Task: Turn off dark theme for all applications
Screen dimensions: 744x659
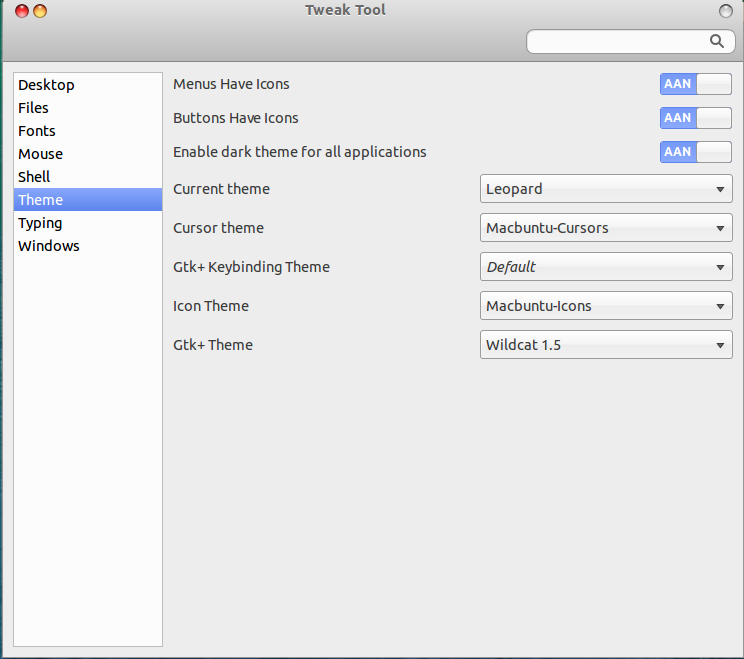Action: [x=695, y=152]
